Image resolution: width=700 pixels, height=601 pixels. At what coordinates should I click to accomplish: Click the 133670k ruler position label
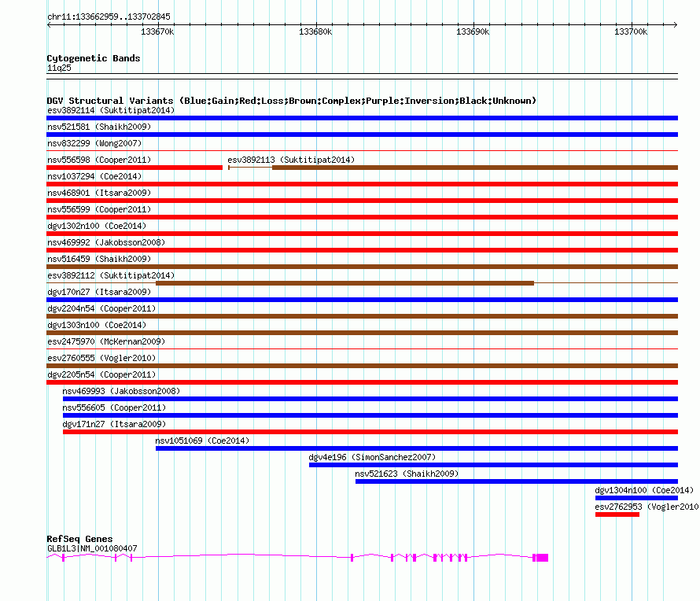157,31
